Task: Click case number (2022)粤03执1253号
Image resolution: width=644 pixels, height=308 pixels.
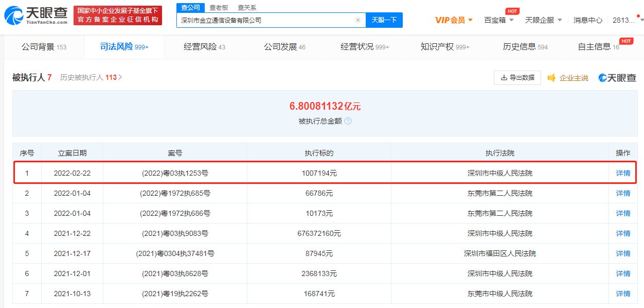Action: tap(175, 173)
